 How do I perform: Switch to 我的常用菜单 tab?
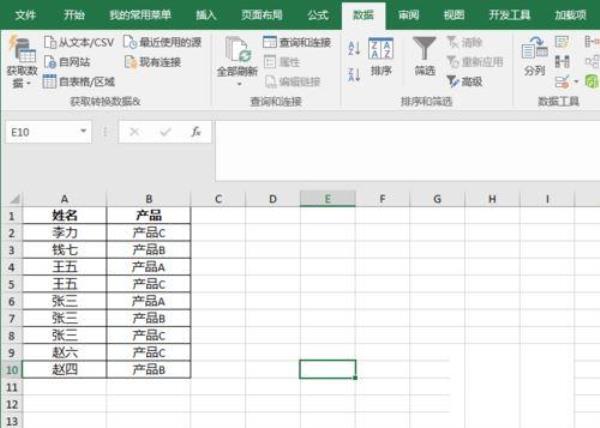[140, 15]
